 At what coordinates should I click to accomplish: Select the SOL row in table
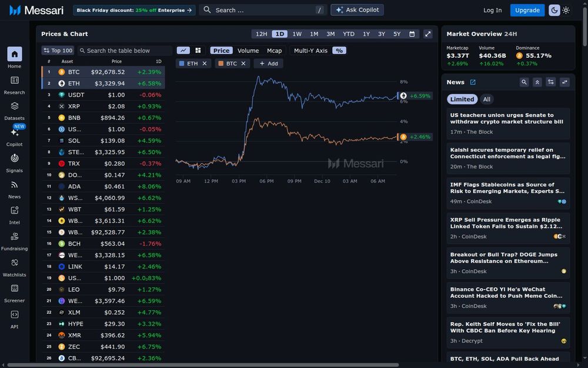[103, 141]
